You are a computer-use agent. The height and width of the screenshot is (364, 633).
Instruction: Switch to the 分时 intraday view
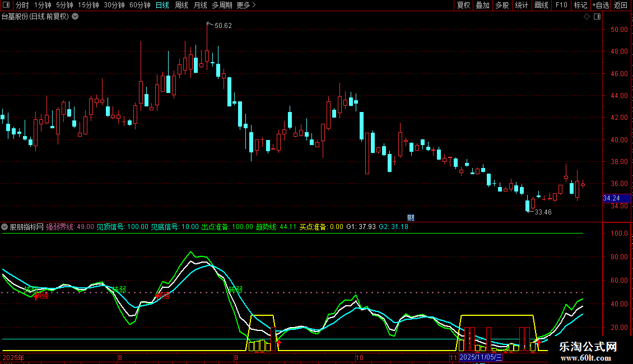[x=22, y=5]
